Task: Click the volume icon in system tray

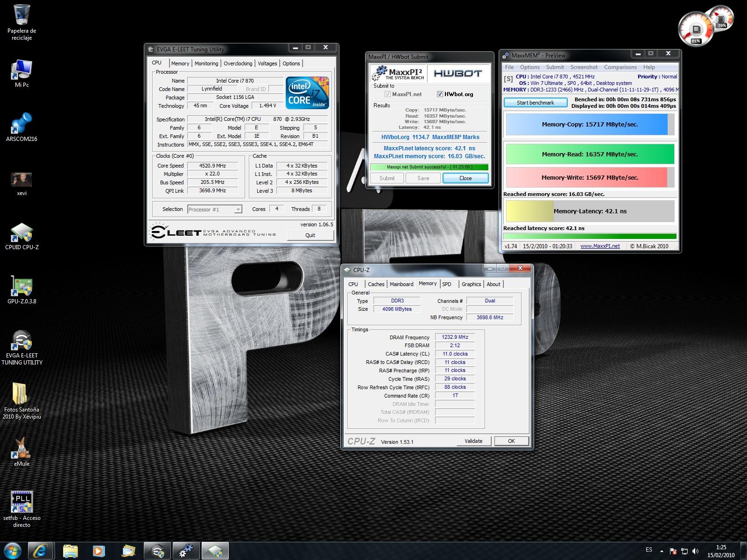Action: pyautogui.click(x=696, y=551)
